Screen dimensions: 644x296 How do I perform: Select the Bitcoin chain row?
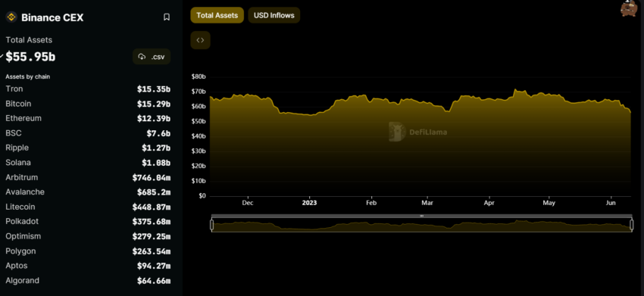point(88,104)
